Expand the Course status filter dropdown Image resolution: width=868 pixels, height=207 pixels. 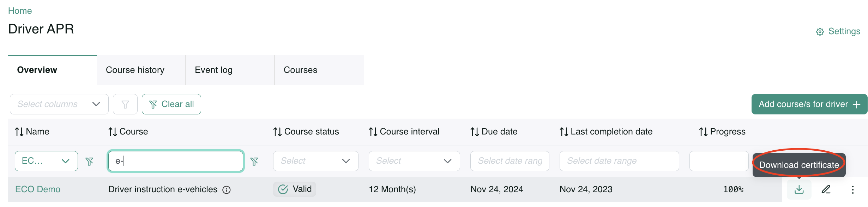315,161
